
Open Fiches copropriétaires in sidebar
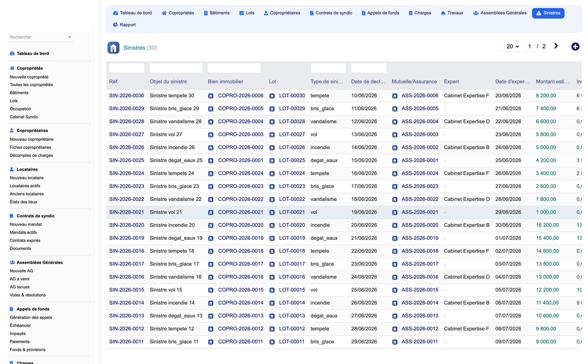30,147
